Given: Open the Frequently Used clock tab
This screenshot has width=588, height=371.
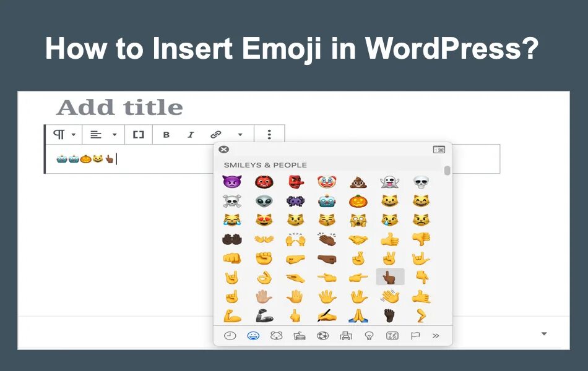Looking at the screenshot, I should pyautogui.click(x=230, y=336).
